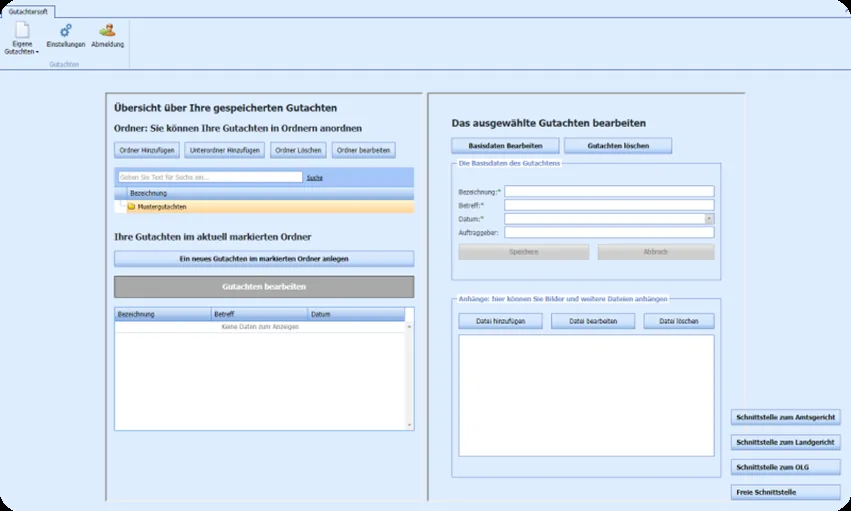Focus the Bezeichnung input field
Image resolution: width=851 pixels, height=511 pixels.
[609, 191]
